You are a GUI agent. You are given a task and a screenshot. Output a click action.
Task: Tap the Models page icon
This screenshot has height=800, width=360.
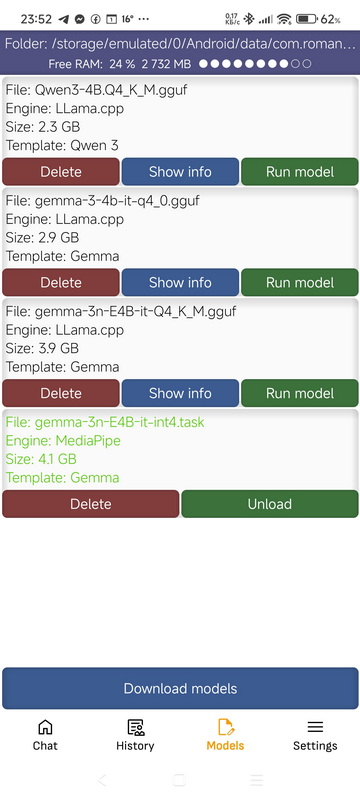tap(225, 727)
